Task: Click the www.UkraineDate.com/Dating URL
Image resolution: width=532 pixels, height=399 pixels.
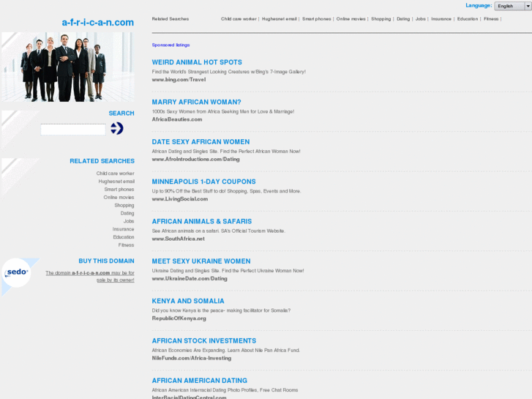Action: coord(190,278)
